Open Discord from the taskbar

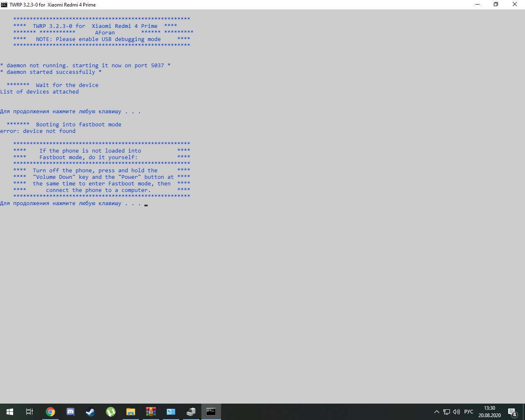coord(71,412)
